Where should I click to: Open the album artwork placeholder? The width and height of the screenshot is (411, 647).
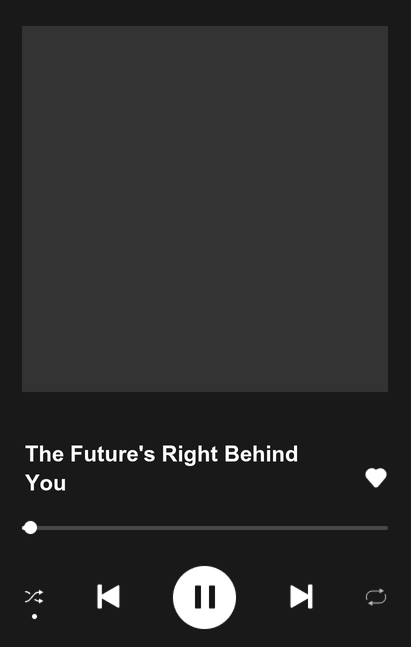205,209
